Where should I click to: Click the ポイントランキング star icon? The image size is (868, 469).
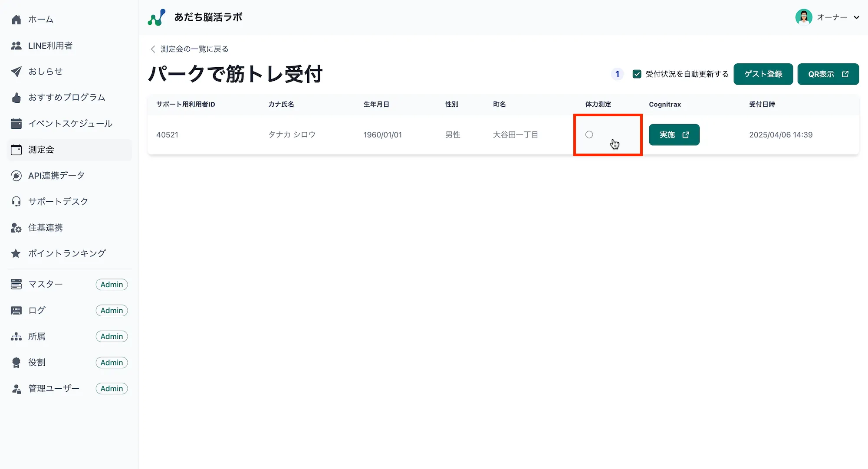(x=16, y=253)
